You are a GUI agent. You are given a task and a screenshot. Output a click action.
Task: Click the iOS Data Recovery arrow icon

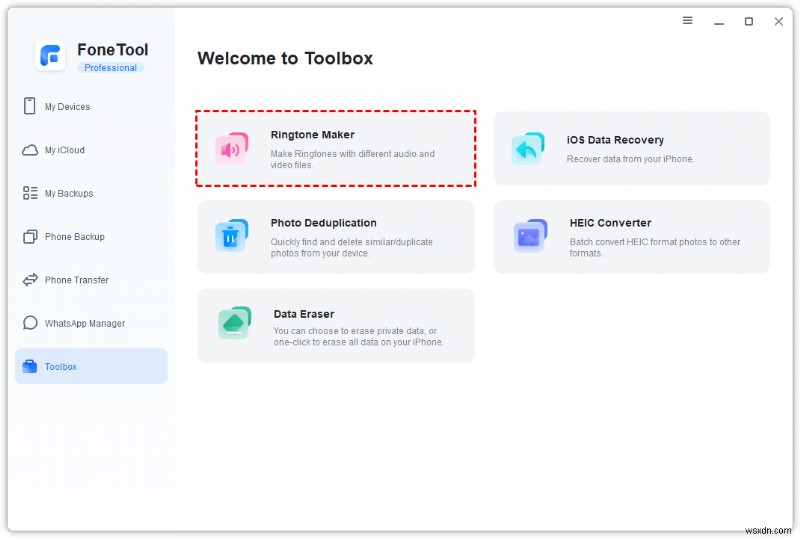coord(528,148)
